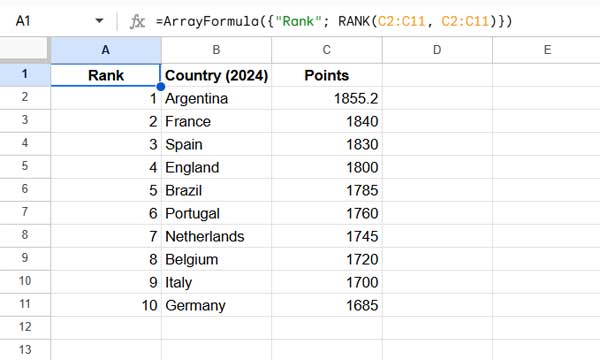Select row 3 header
The height and width of the screenshot is (360, 600).
click(x=25, y=121)
